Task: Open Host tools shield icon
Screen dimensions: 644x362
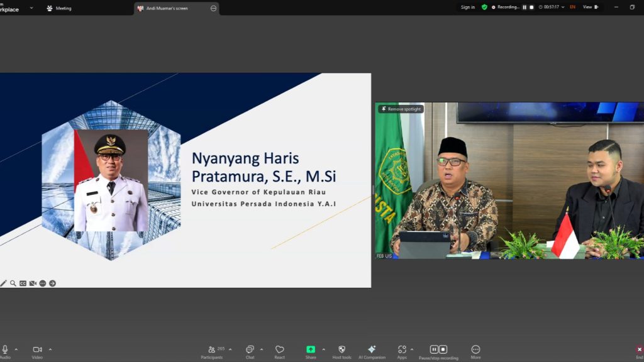Action: point(341,349)
